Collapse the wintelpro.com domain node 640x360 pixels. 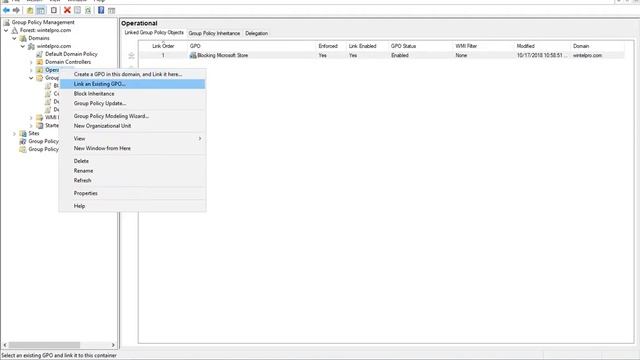pos(23,46)
